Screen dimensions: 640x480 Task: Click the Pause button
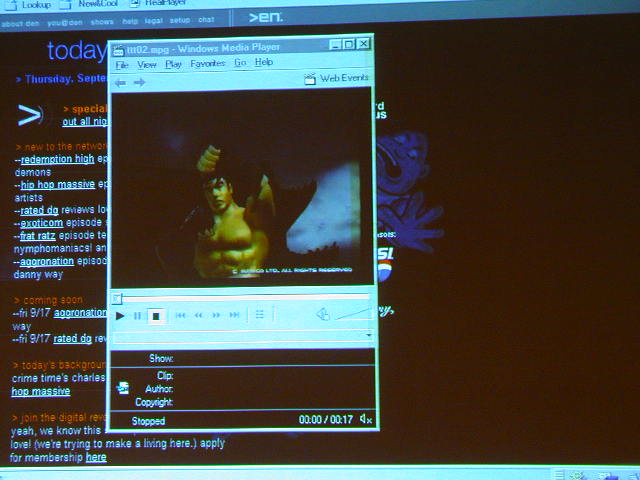[138, 316]
